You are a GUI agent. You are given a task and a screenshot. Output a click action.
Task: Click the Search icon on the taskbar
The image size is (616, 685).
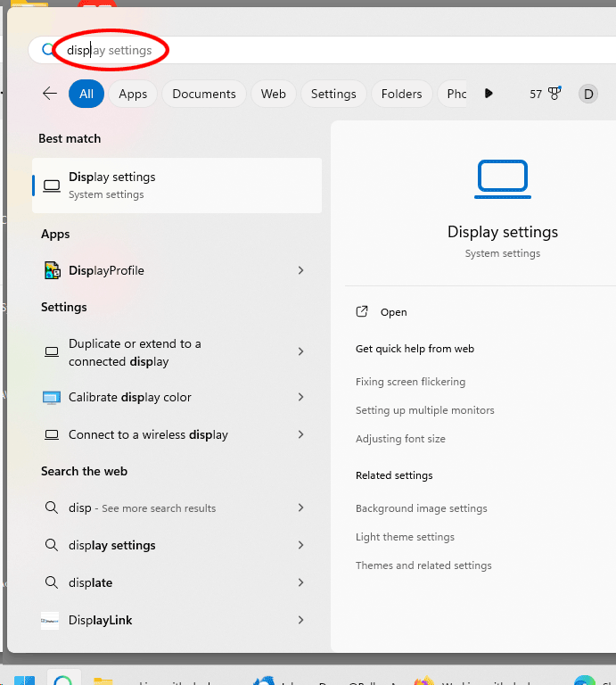click(x=63, y=678)
